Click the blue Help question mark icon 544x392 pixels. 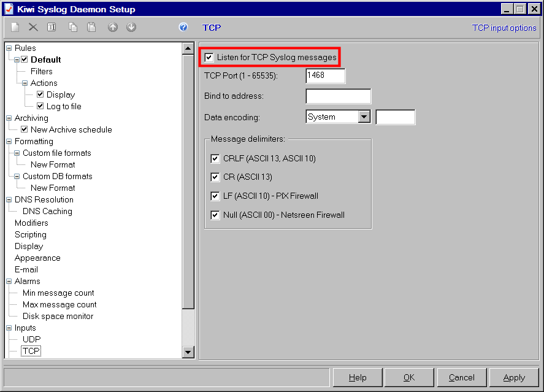tap(183, 27)
